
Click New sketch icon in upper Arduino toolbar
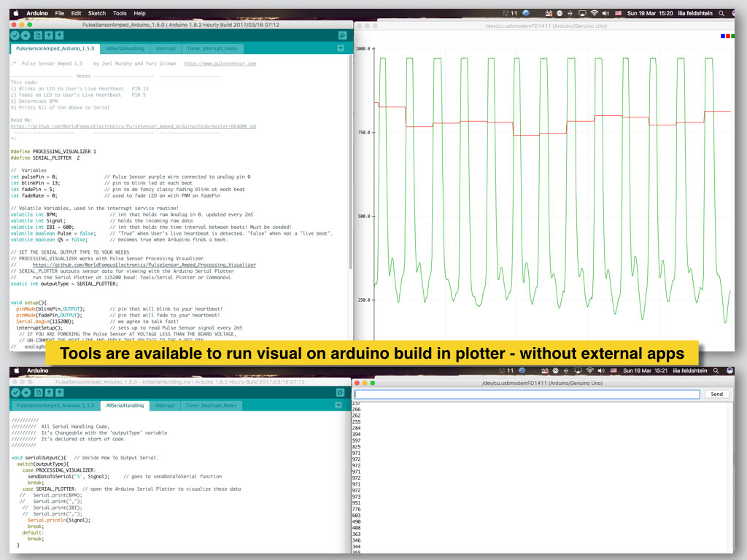pos(38,35)
